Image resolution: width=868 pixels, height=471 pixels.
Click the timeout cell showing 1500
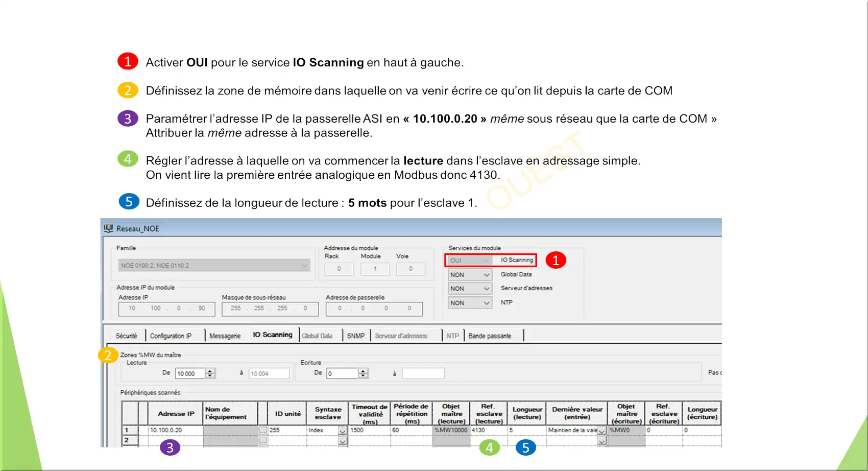pos(370,430)
